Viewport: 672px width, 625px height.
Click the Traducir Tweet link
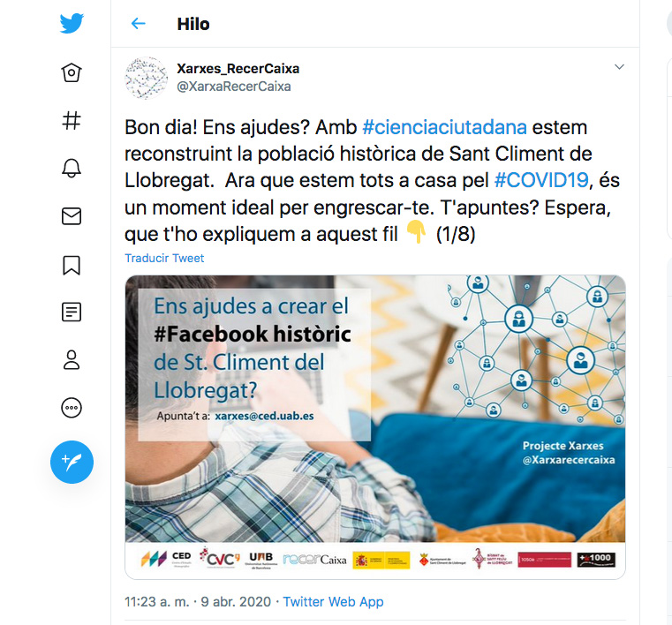[164, 258]
